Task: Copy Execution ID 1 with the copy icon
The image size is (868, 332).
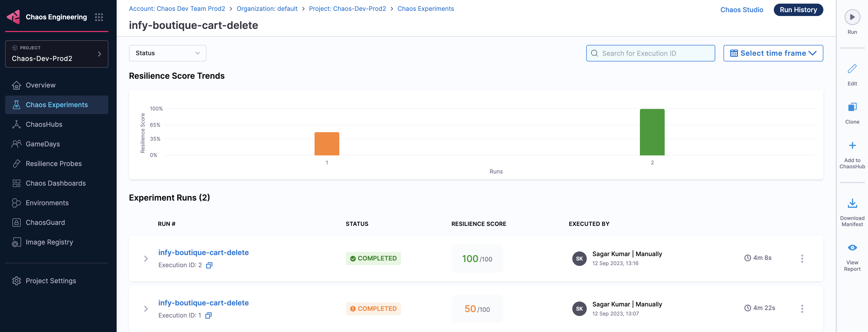Action: point(208,315)
